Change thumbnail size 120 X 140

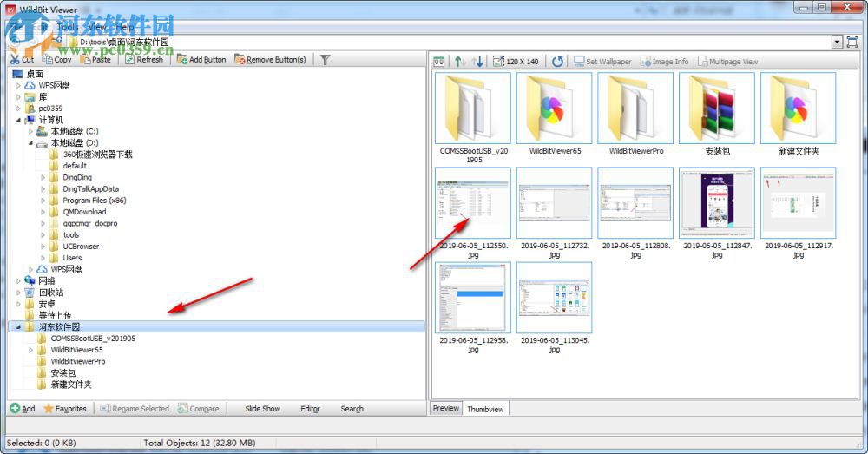[516, 62]
